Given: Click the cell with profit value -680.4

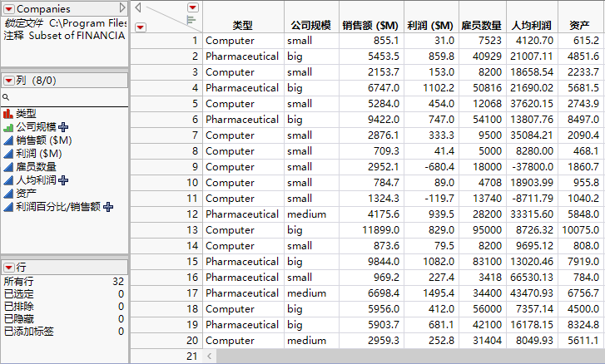Looking at the screenshot, I should (x=431, y=167).
